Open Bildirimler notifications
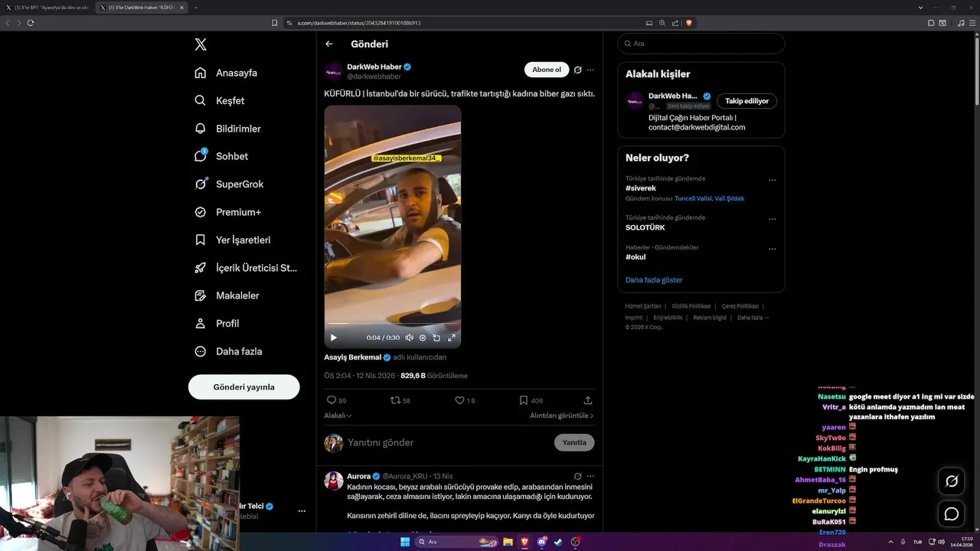Image resolution: width=980 pixels, height=551 pixels. (227, 129)
